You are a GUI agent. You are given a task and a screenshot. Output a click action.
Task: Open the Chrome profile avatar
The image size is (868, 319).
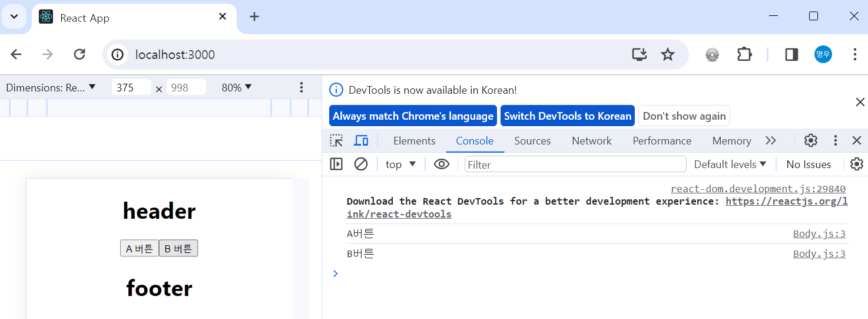click(x=823, y=55)
